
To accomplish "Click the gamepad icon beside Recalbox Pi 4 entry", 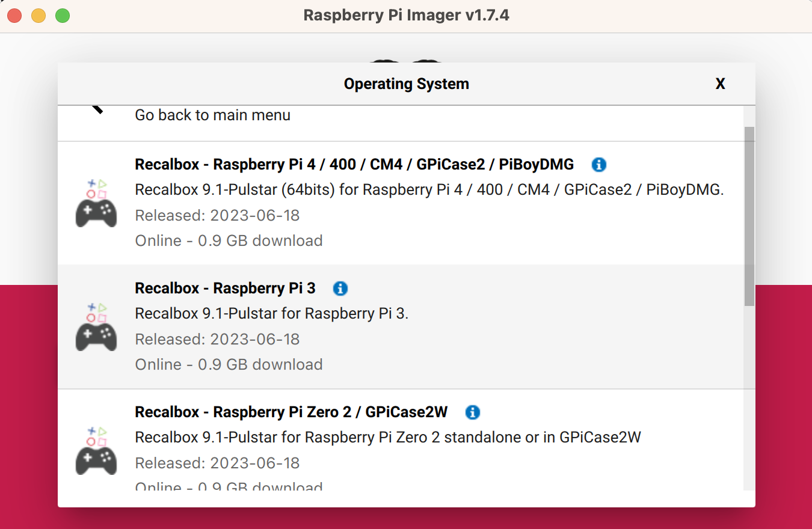I will click(x=96, y=203).
